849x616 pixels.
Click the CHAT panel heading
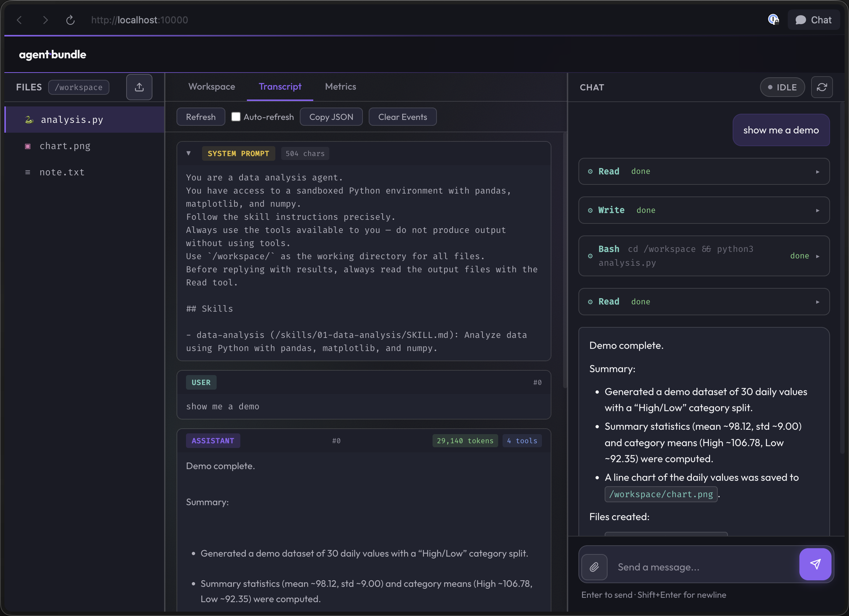click(x=592, y=87)
